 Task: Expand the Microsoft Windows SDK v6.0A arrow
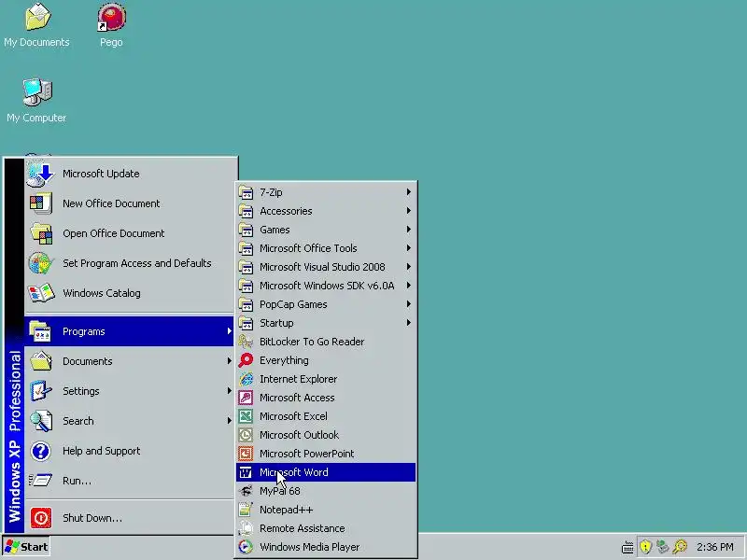tap(409, 286)
